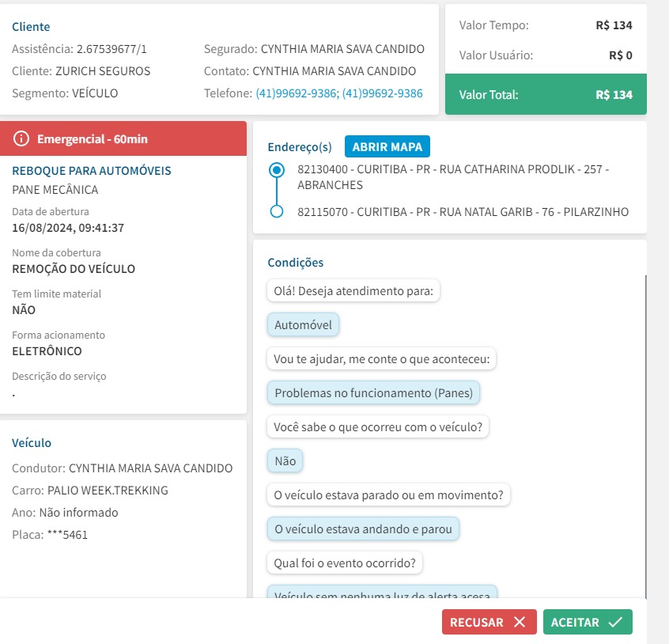Click the 'Não' chat response chip
This screenshot has width=669, height=644.
tap(285, 461)
